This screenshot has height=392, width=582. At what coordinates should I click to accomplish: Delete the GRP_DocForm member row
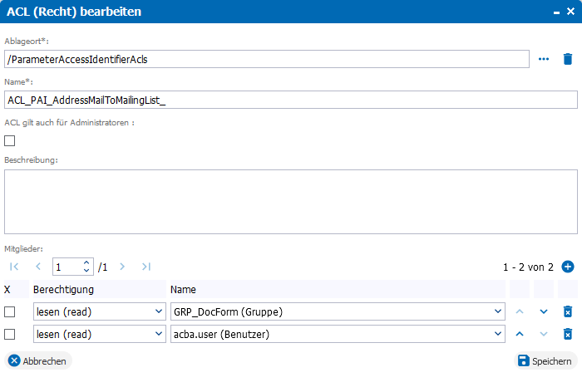pyautogui.click(x=568, y=311)
